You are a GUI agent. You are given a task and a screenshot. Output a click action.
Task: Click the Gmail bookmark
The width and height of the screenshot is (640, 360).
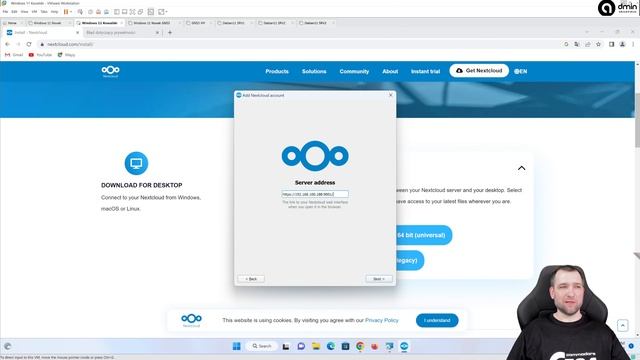tap(14, 55)
